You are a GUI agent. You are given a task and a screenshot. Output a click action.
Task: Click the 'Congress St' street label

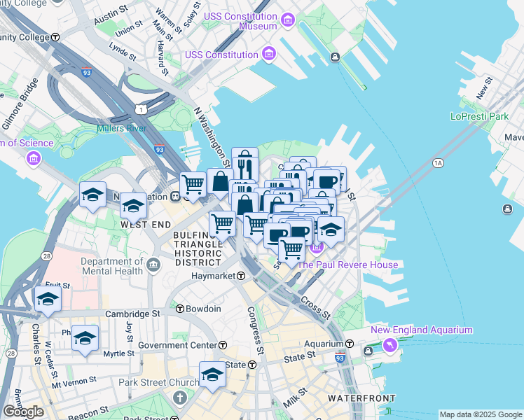coord(256,330)
